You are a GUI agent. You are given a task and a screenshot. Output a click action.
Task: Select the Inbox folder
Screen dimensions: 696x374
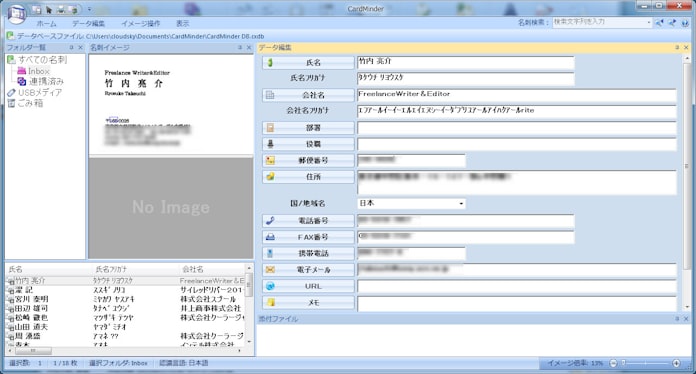39,71
